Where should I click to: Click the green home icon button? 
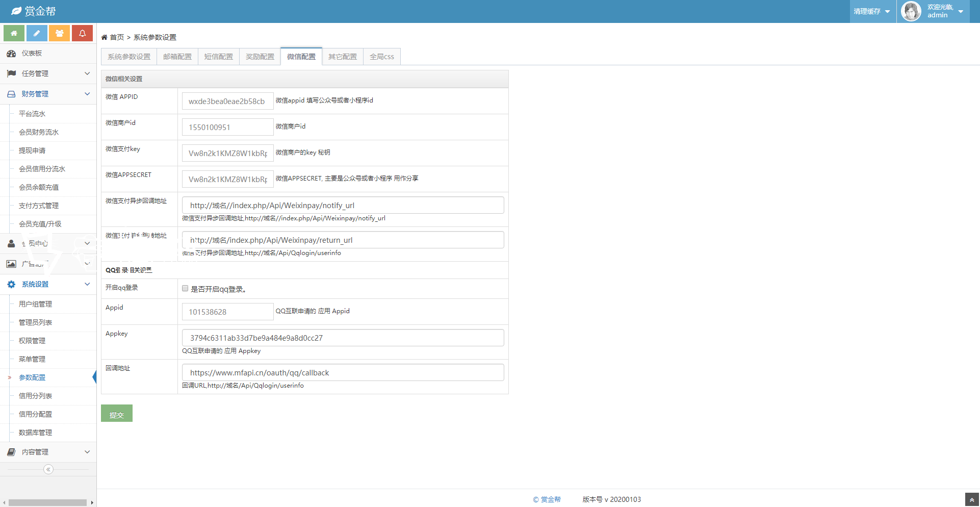tap(14, 33)
